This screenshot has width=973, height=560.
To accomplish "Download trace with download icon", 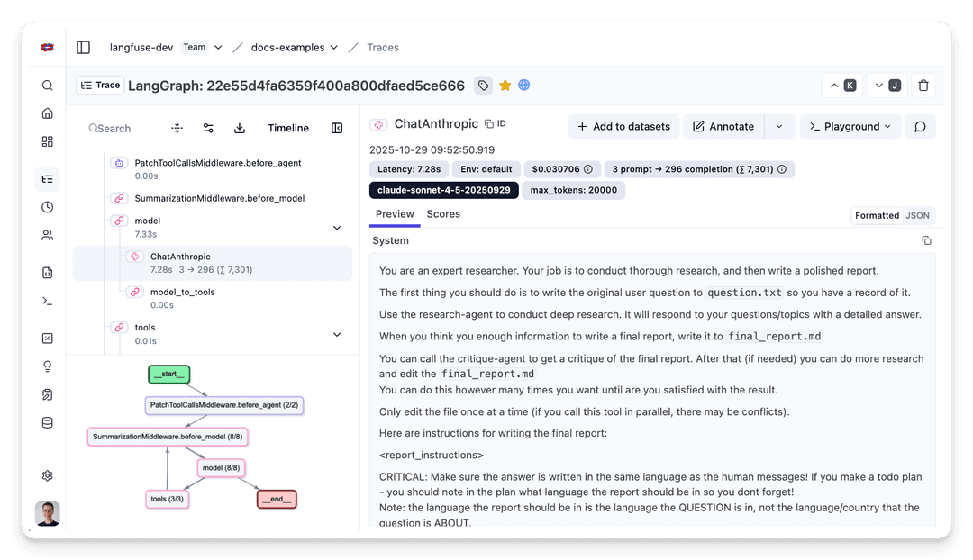I will pyautogui.click(x=240, y=128).
